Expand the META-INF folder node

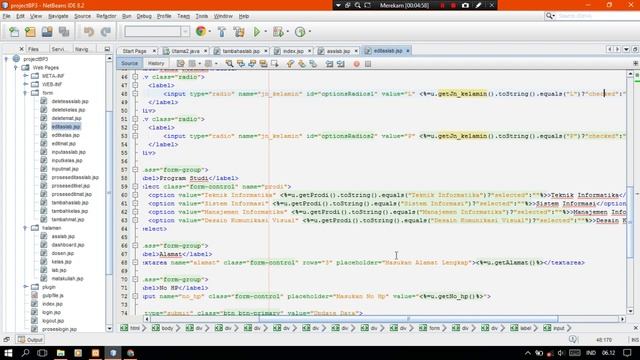coord(25,76)
